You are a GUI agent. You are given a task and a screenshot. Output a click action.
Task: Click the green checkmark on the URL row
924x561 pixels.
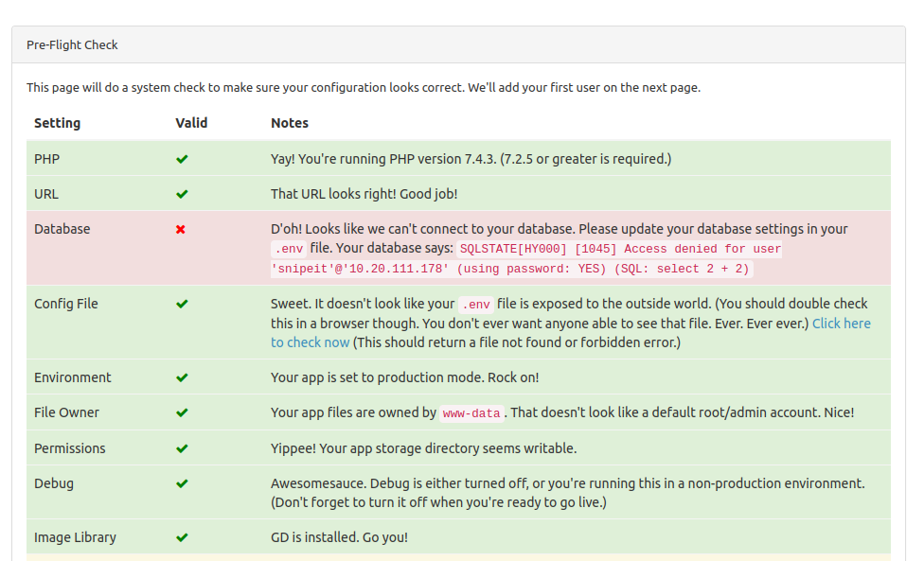tap(182, 194)
